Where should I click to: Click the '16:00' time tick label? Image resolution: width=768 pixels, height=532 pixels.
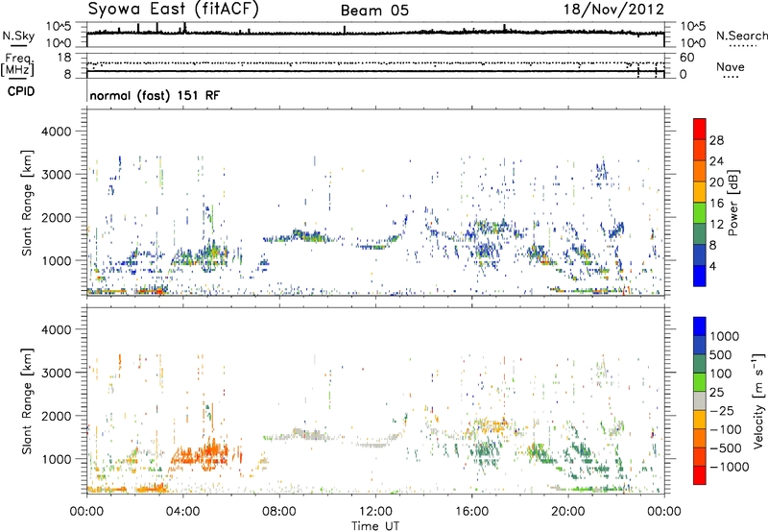point(471,512)
